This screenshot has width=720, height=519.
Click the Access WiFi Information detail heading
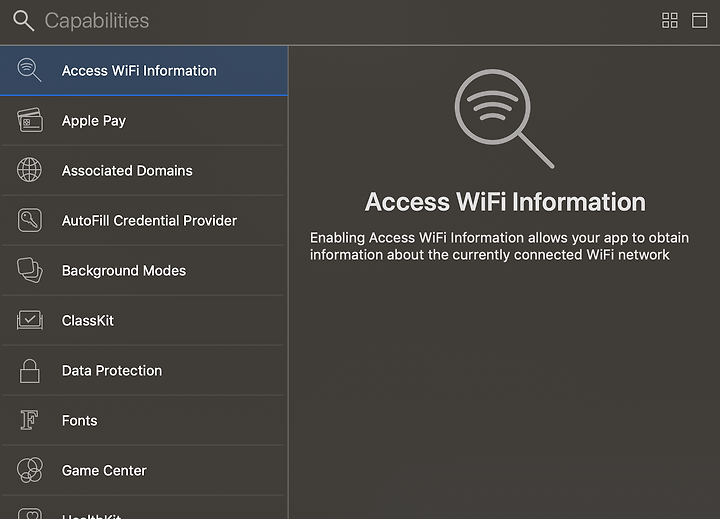point(505,202)
